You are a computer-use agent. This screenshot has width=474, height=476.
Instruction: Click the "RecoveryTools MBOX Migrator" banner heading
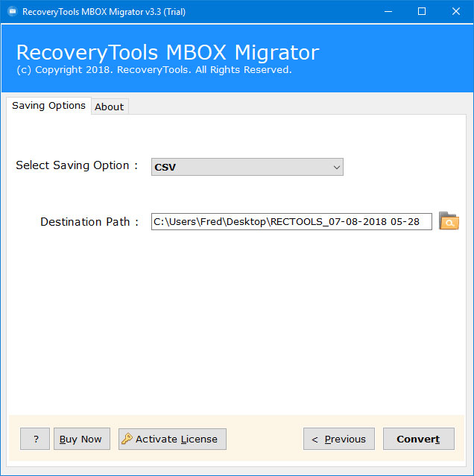click(x=168, y=53)
